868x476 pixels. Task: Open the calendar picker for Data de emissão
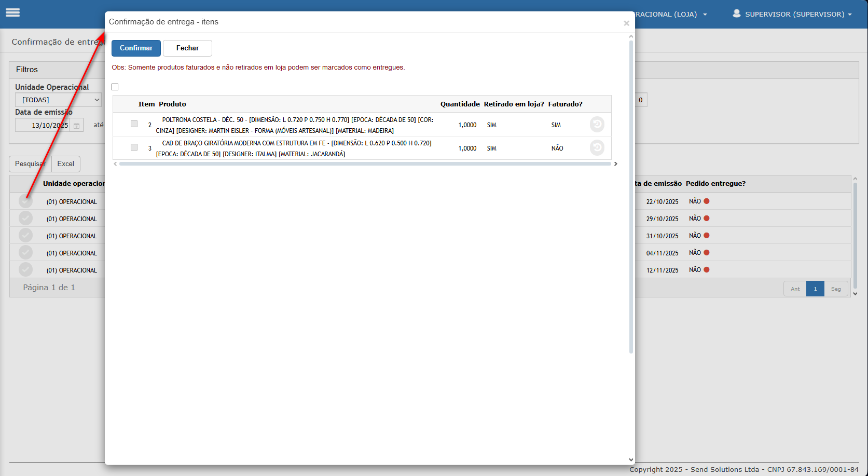76,126
